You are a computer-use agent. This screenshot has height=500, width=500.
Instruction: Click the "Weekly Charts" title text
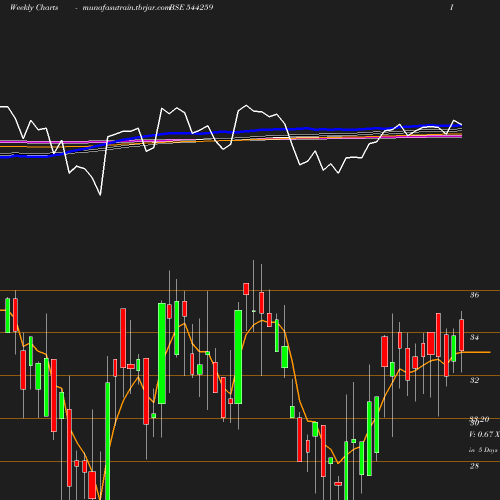(34, 7)
